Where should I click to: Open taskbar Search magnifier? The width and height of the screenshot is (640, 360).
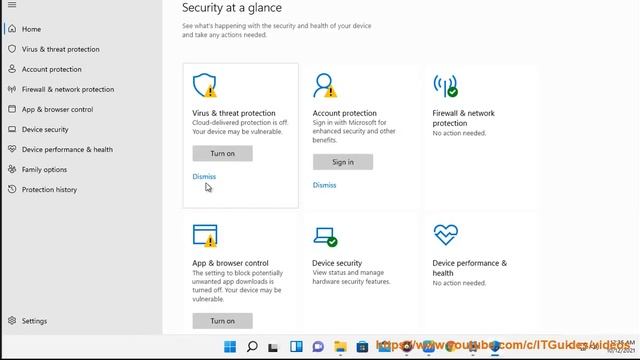tap(252, 347)
